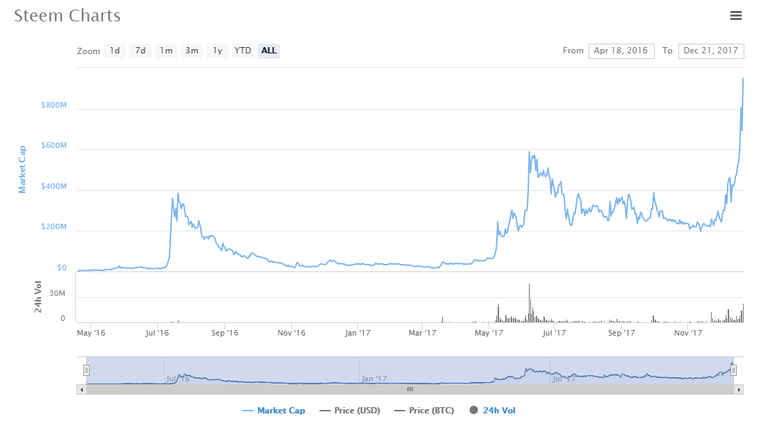The height and width of the screenshot is (423, 768).
Task: Click the Jul '16 date label
Action: (x=157, y=333)
